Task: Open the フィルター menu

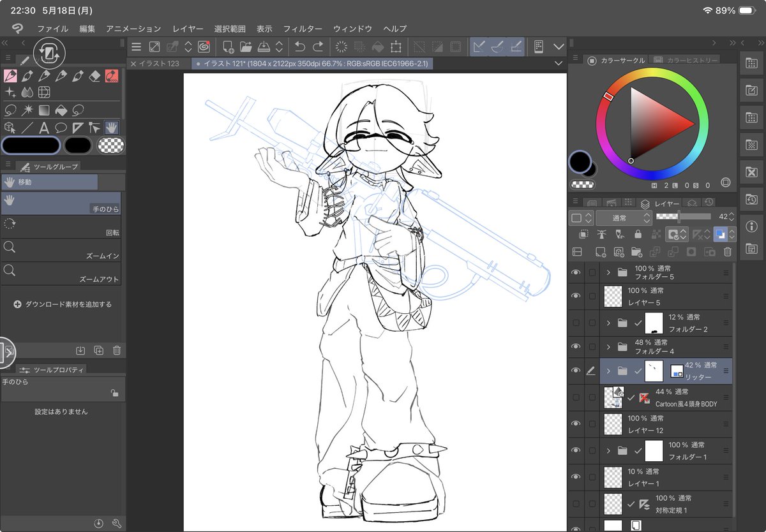Action: point(303,29)
